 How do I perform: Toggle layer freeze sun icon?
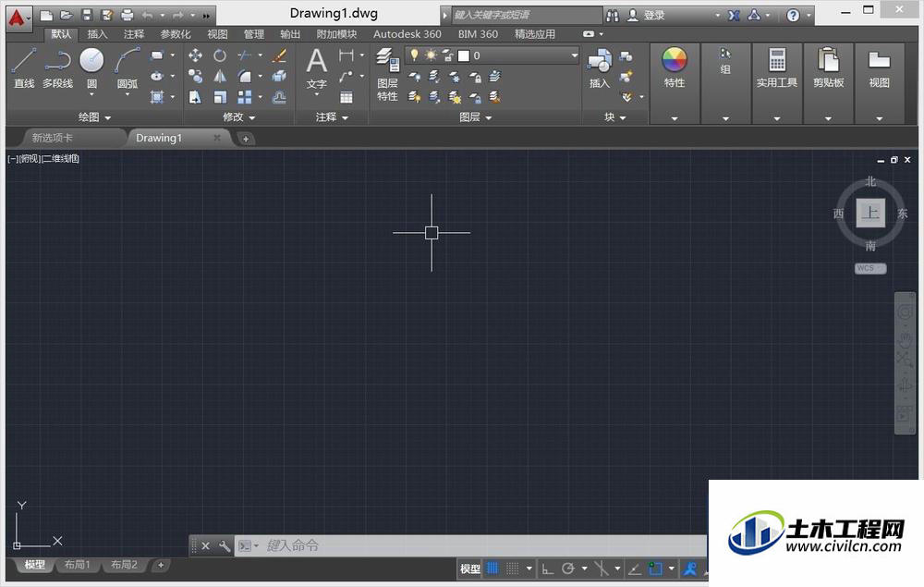(431, 55)
